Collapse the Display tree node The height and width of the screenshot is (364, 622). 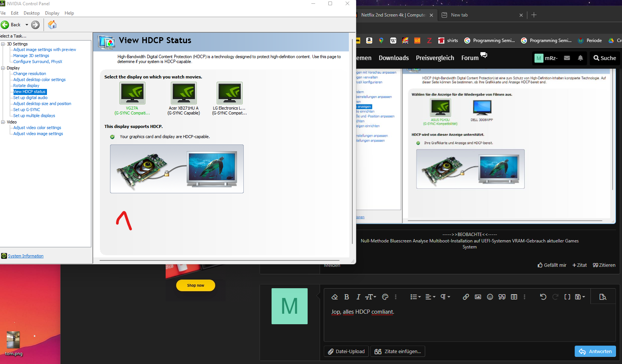click(3, 68)
